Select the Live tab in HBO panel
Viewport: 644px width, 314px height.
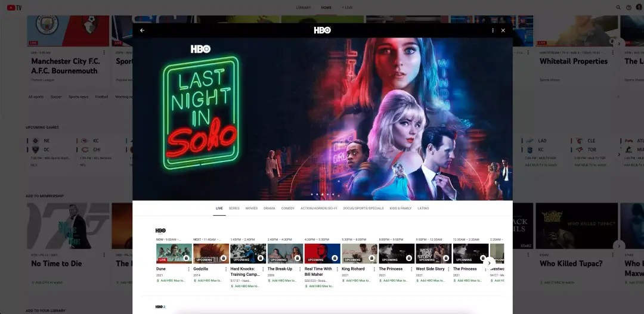click(219, 209)
